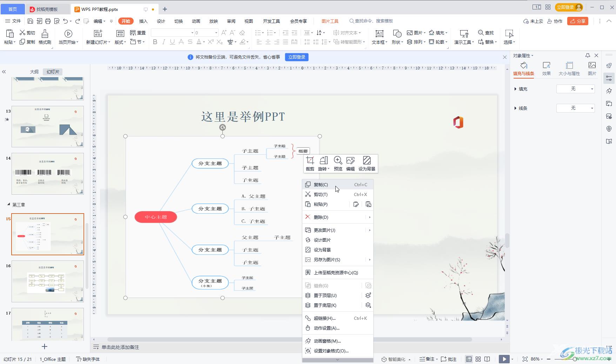Open the Line (线条) value dropdown
The height and width of the screenshot is (364, 616).
pos(576,108)
